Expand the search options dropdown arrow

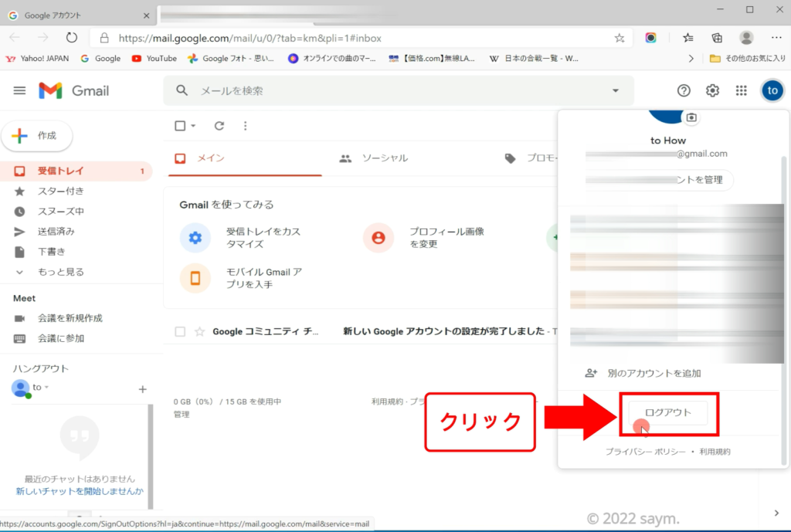616,91
